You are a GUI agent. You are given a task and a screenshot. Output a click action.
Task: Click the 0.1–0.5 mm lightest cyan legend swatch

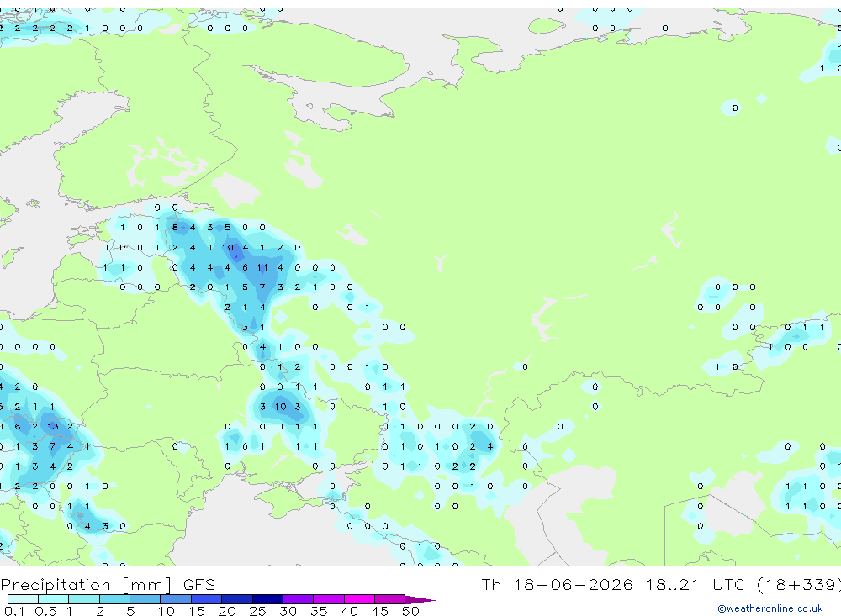pos(23,599)
